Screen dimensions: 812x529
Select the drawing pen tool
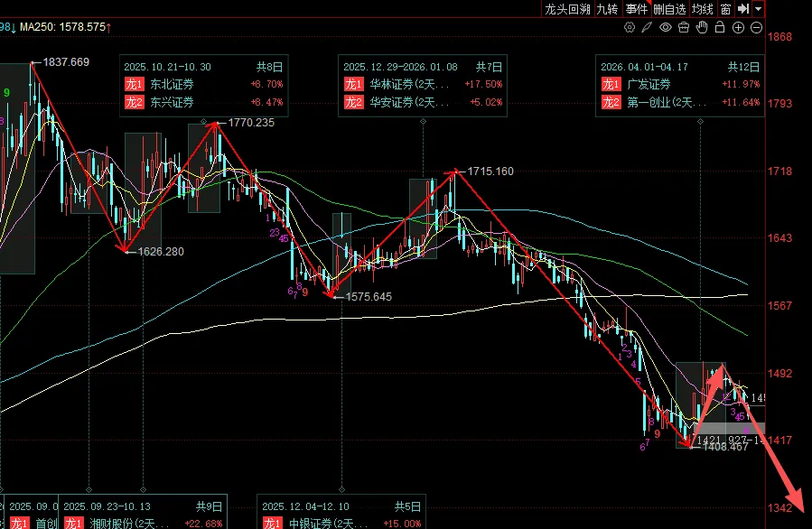[x=647, y=27]
